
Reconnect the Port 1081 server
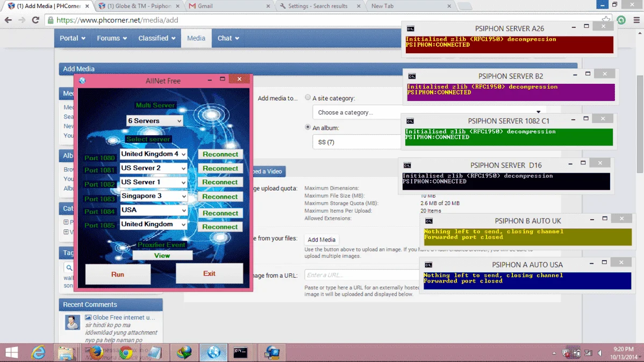pyautogui.click(x=220, y=168)
